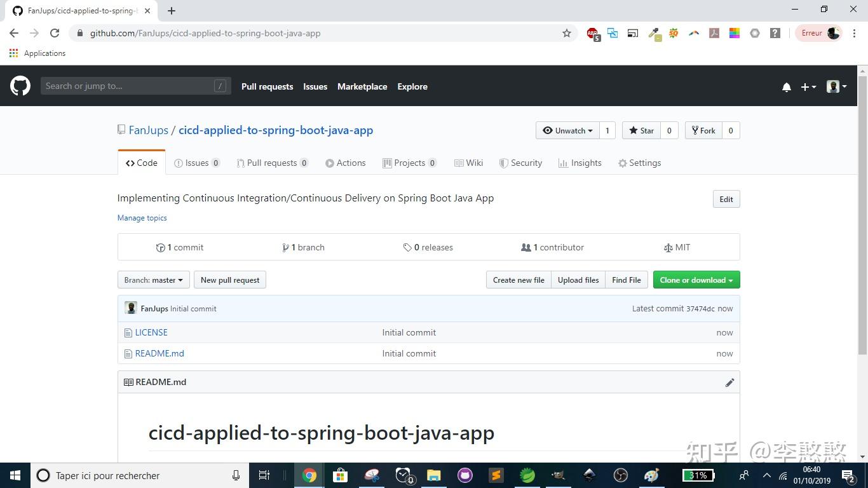Open the Adobe Acrobat extension icon
This screenshot has height=488, width=868.
pos(714,33)
